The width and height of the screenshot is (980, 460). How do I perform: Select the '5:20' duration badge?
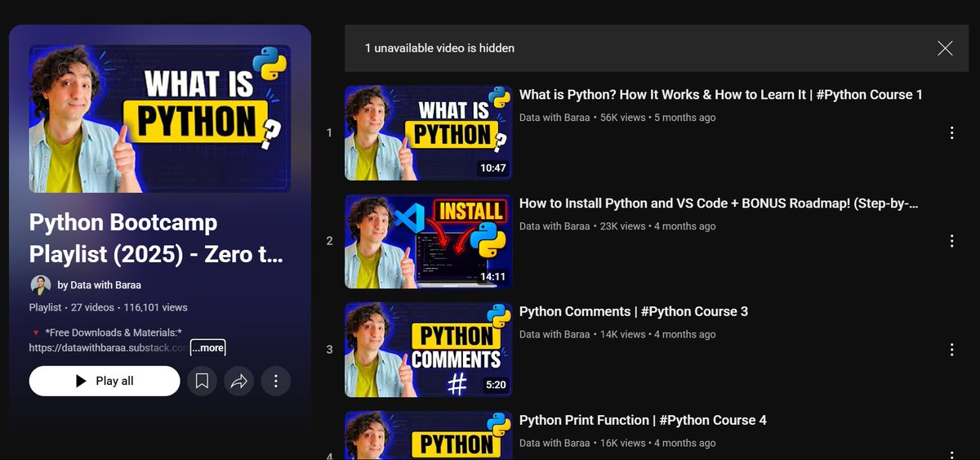click(495, 385)
